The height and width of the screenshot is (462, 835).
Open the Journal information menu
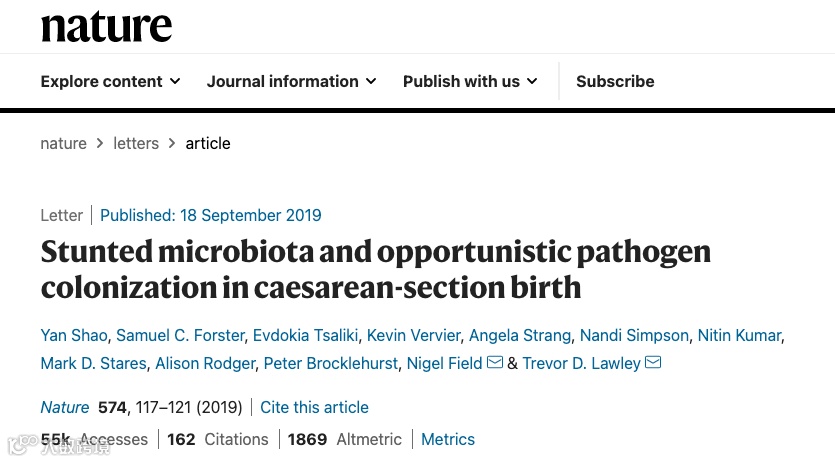(x=291, y=82)
